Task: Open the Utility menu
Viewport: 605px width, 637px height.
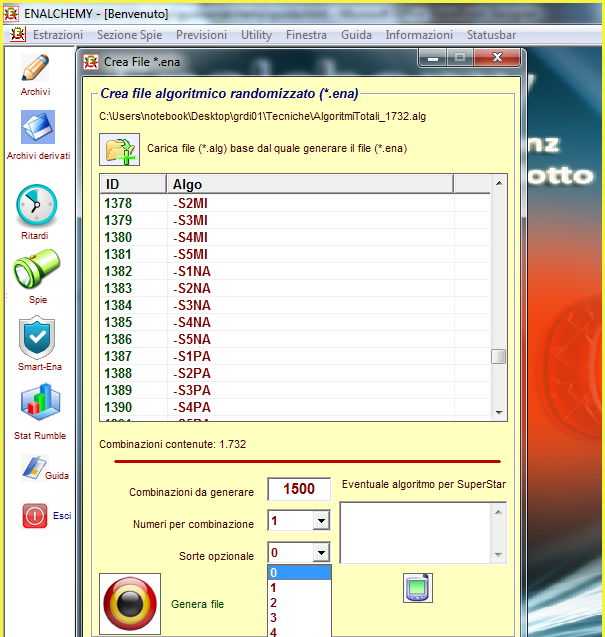Action: tap(256, 35)
